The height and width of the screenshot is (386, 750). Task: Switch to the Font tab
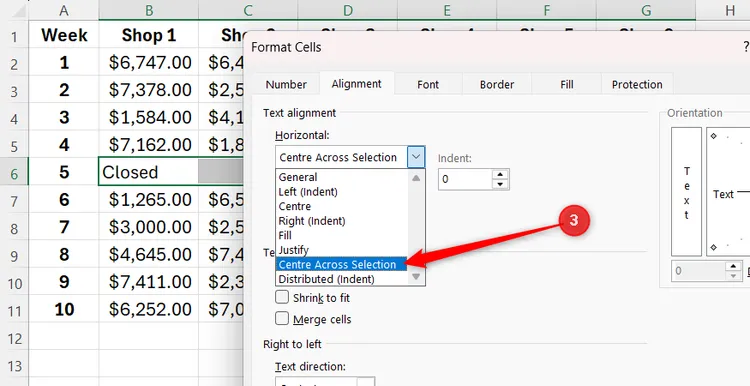pos(428,85)
